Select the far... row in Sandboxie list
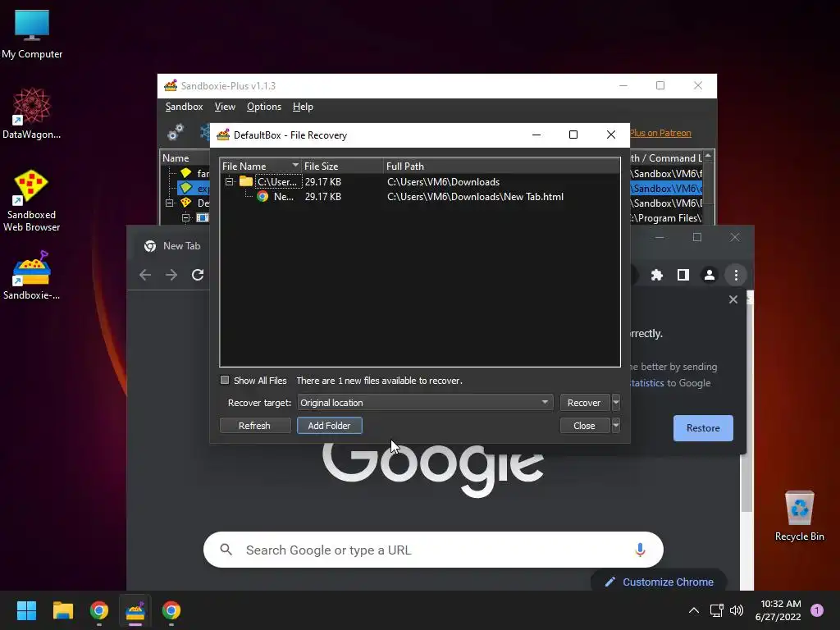 (x=195, y=173)
